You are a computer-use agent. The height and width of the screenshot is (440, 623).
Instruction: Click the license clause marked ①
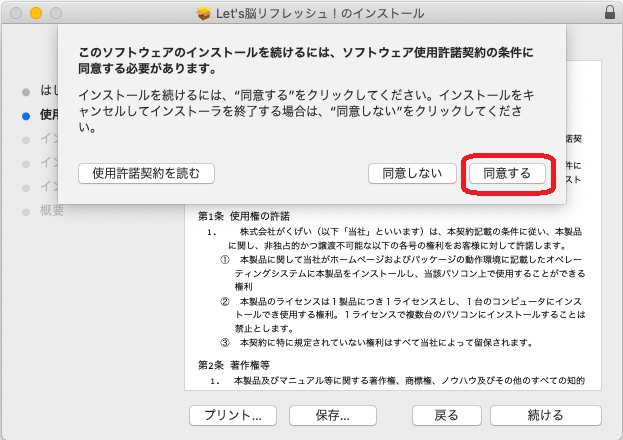pyautogui.click(x=402, y=273)
